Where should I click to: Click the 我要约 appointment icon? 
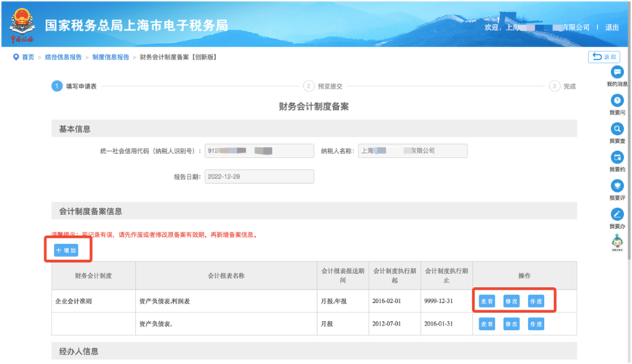(617, 158)
